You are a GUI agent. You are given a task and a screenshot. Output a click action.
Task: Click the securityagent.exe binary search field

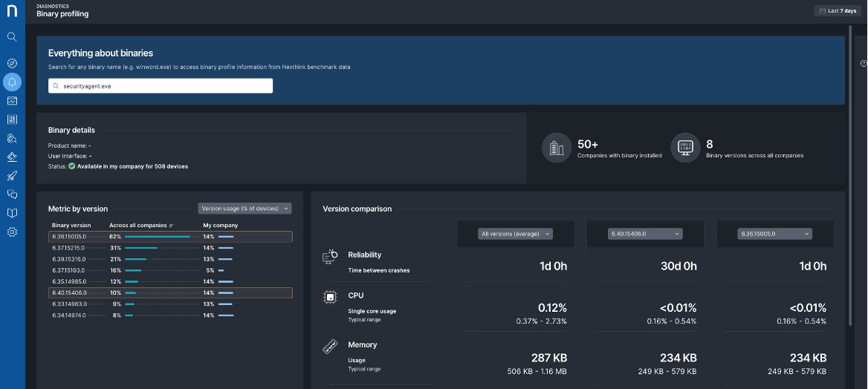coord(161,86)
